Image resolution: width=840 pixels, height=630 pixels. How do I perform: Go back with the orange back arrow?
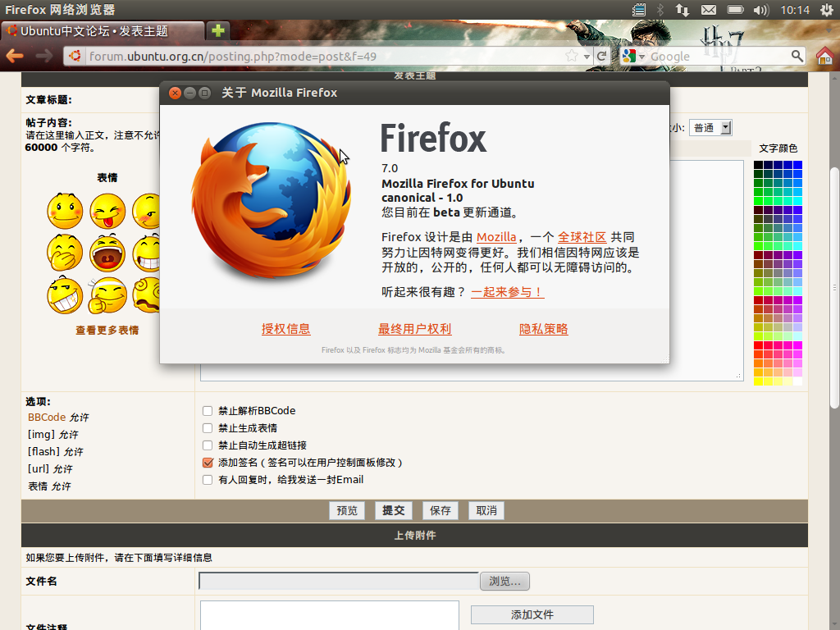click(15, 56)
